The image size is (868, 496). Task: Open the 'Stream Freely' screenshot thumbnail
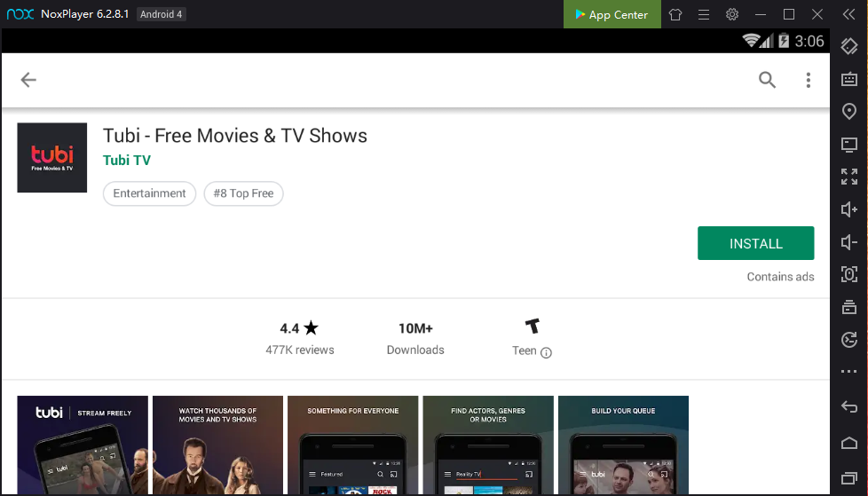click(83, 445)
